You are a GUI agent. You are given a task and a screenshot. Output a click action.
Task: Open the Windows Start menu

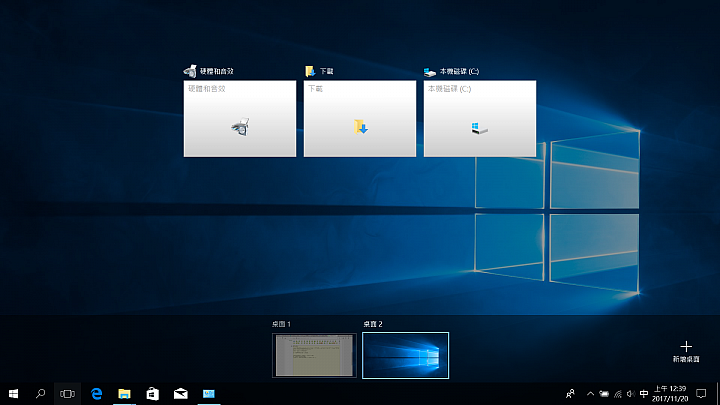[x=13, y=394]
